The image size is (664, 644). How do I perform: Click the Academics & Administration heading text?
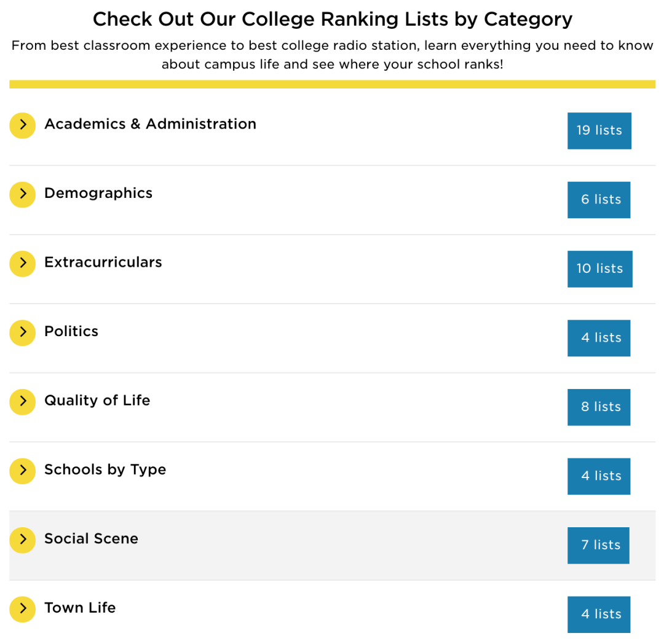(150, 124)
